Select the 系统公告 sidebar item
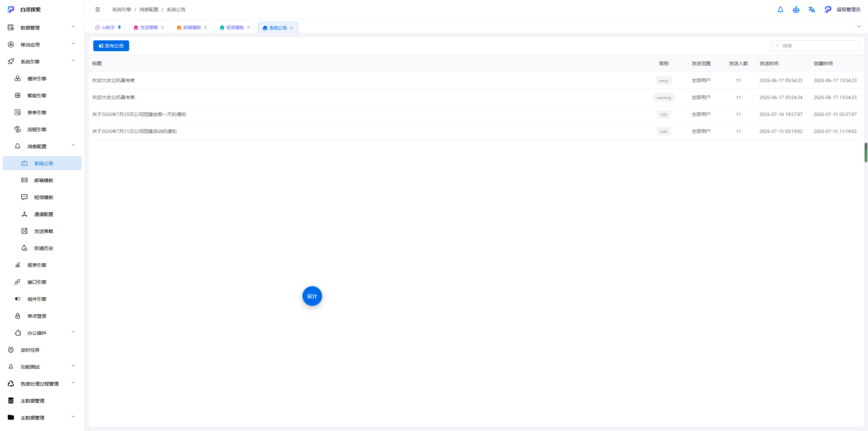Image resolution: width=868 pixels, height=431 pixels. (42, 163)
